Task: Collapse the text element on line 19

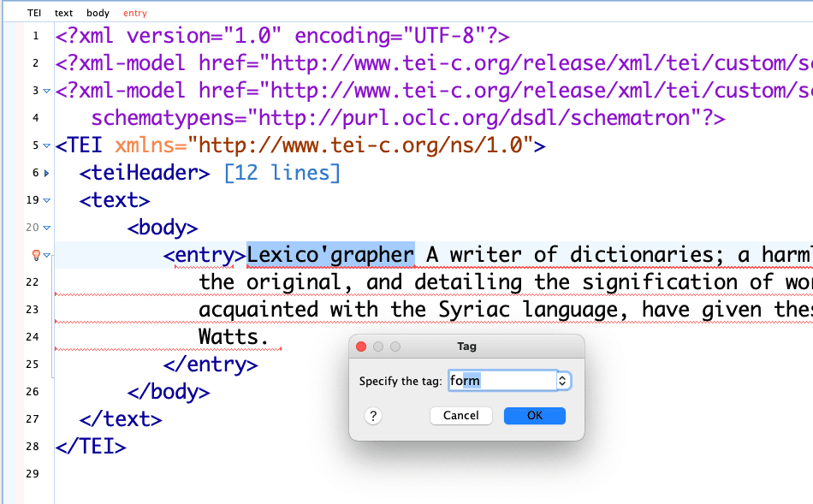Action: coord(46,200)
